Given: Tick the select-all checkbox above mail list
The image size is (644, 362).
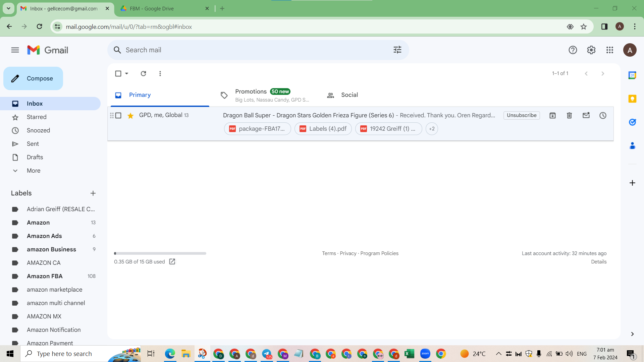Looking at the screenshot, I should pyautogui.click(x=118, y=73).
